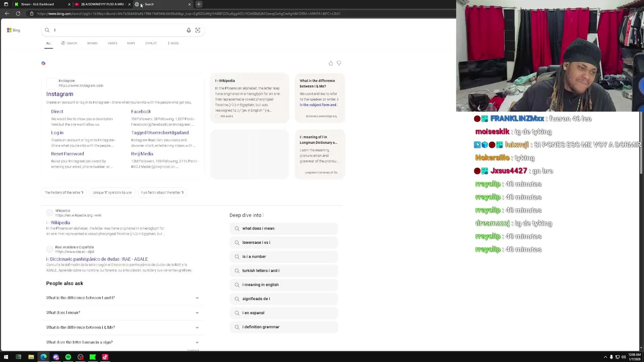Show hidden system tray icons
The height and width of the screenshot is (362, 644).
pyautogui.click(x=605, y=357)
